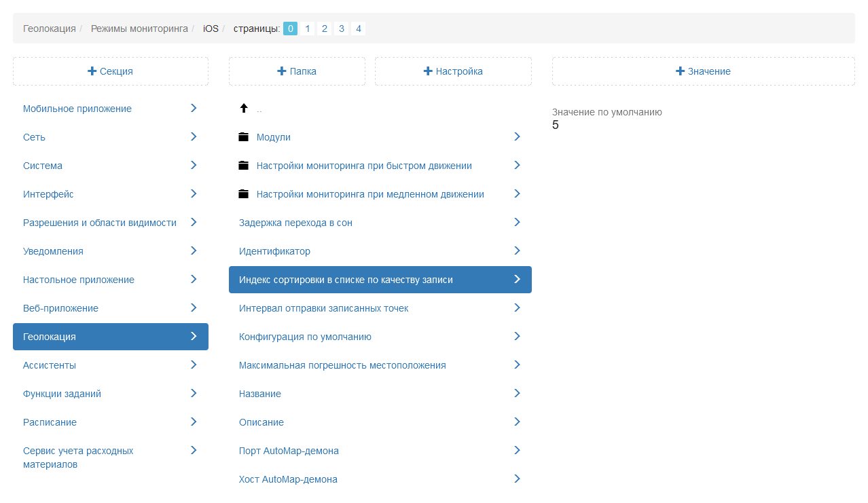Screen dimensions: 868x503
Task: Click the folder icon beside Модули
Action: tap(244, 137)
